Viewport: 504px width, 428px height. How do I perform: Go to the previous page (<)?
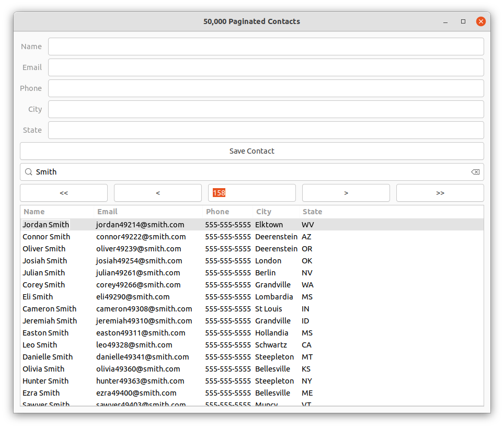(158, 193)
